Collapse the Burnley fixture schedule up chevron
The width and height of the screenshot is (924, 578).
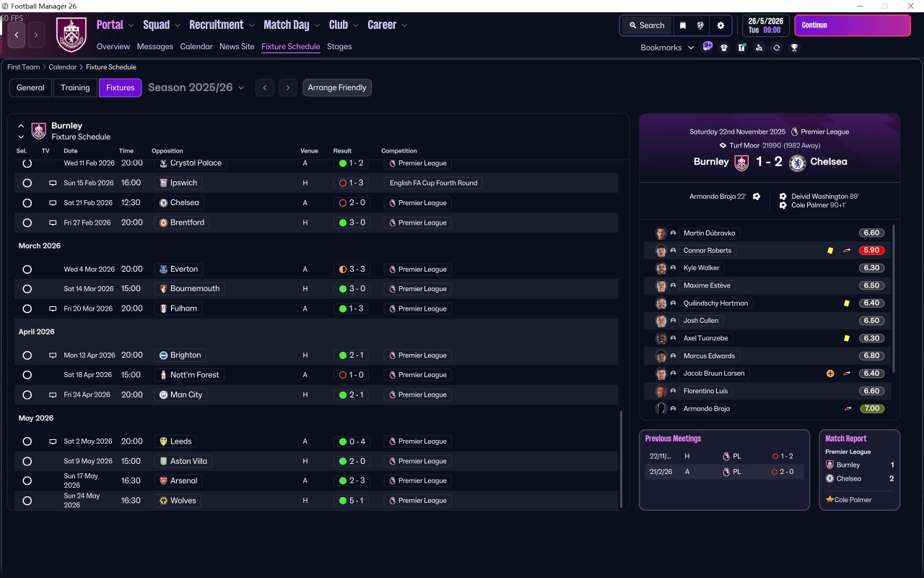coord(21,126)
